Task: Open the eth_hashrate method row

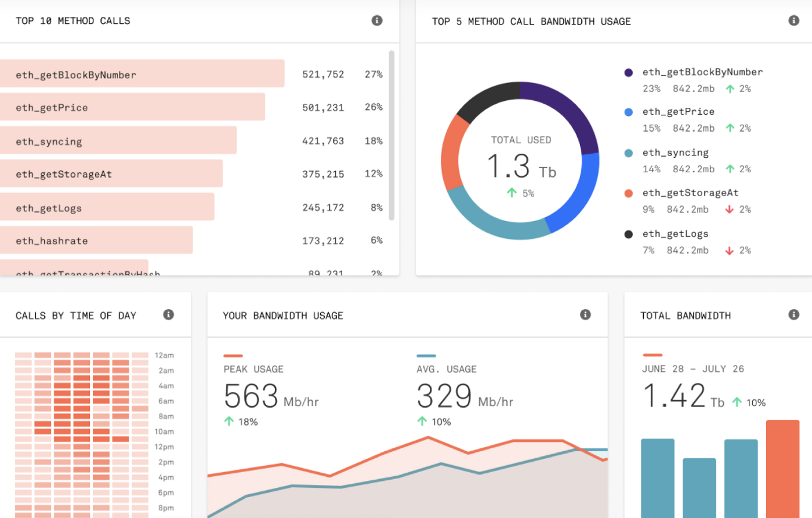Action: click(96, 241)
